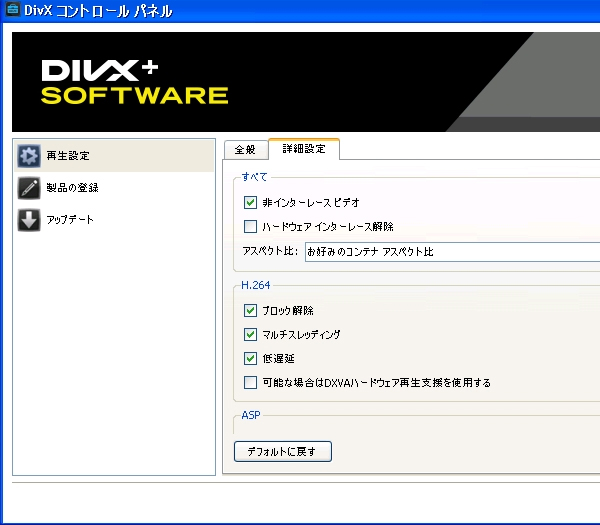Disable the マルチスレッディング checkbox
The width and height of the screenshot is (600, 525).
click(250, 334)
